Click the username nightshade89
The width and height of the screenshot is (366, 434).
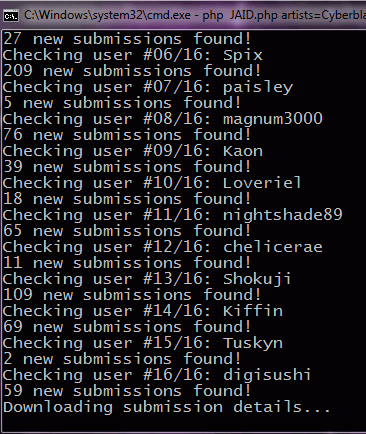(283, 215)
